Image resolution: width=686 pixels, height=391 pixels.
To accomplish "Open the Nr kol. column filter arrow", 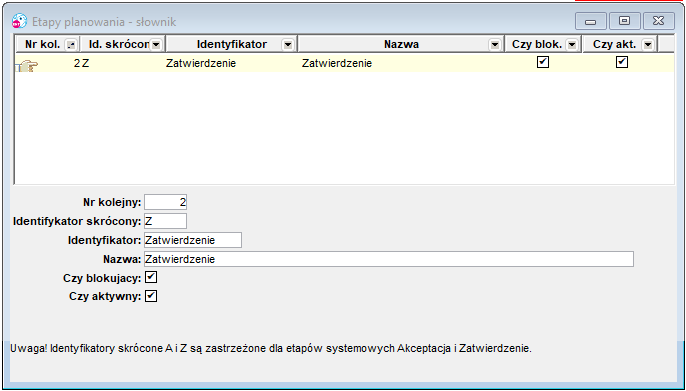I will tap(70, 44).
